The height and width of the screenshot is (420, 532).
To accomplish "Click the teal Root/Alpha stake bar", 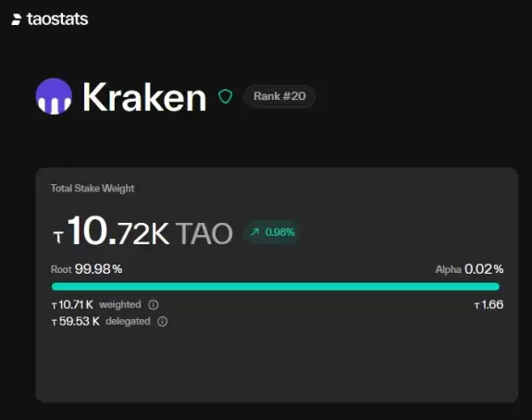I will [276, 287].
